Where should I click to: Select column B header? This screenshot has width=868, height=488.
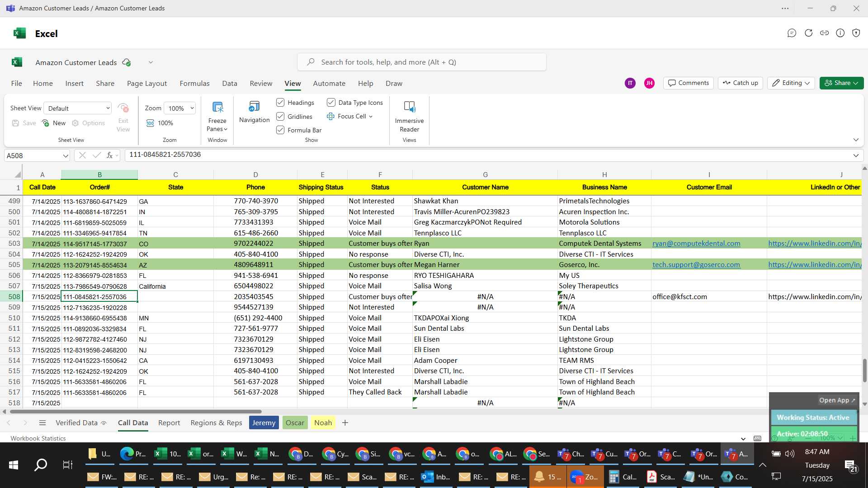coord(99,174)
